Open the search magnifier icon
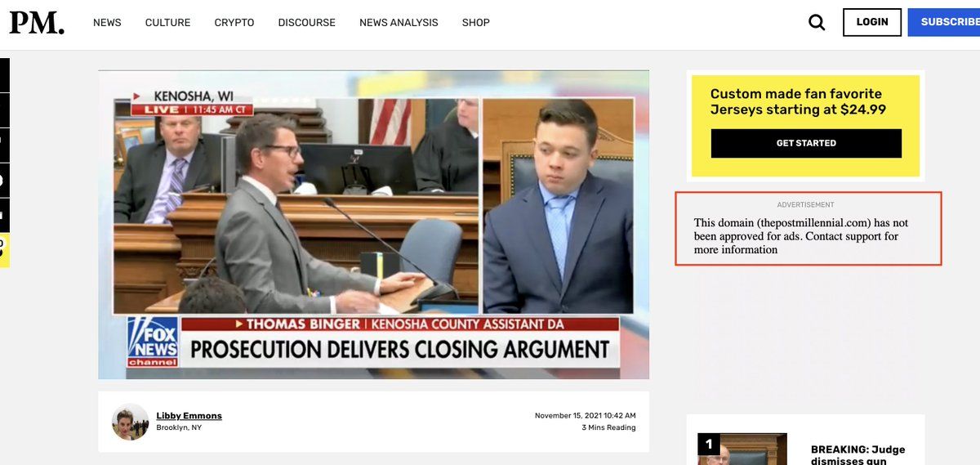Screen dimensions: 980x465 coord(817,22)
